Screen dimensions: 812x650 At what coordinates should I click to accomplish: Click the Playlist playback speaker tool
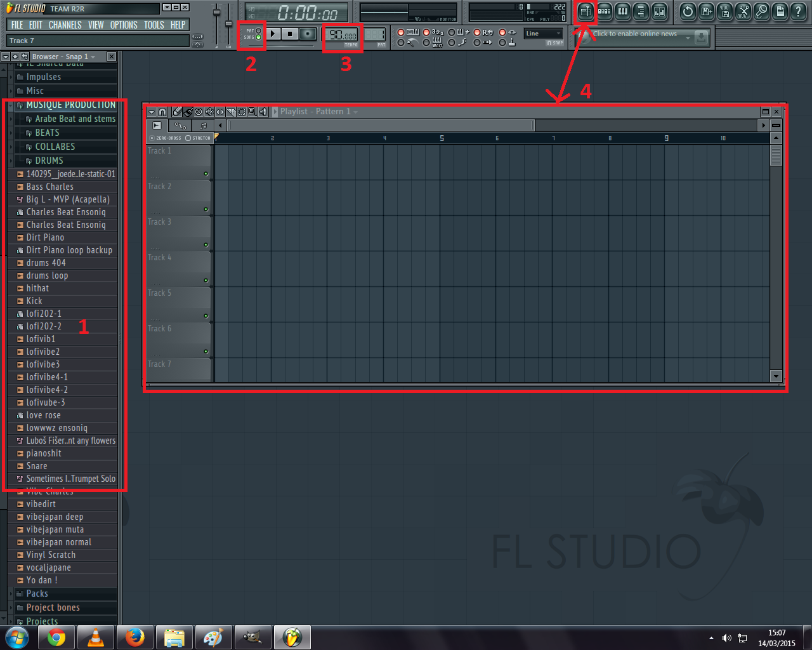pos(263,112)
